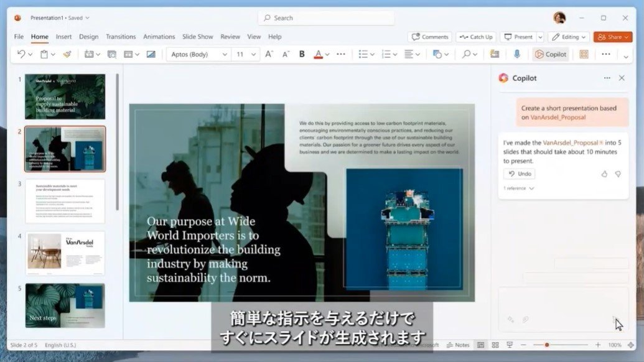Toggle bold formatting
Image resolution: width=644 pixels, height=362 pixels.
pyautogui.click(x=302, y=54)
